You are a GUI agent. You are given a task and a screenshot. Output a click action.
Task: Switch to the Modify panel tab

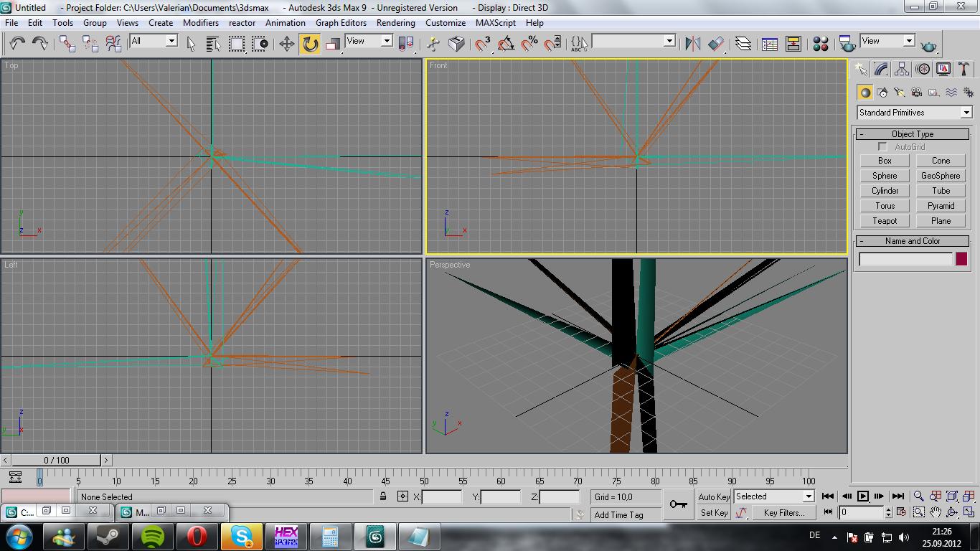tap(882, 69)
